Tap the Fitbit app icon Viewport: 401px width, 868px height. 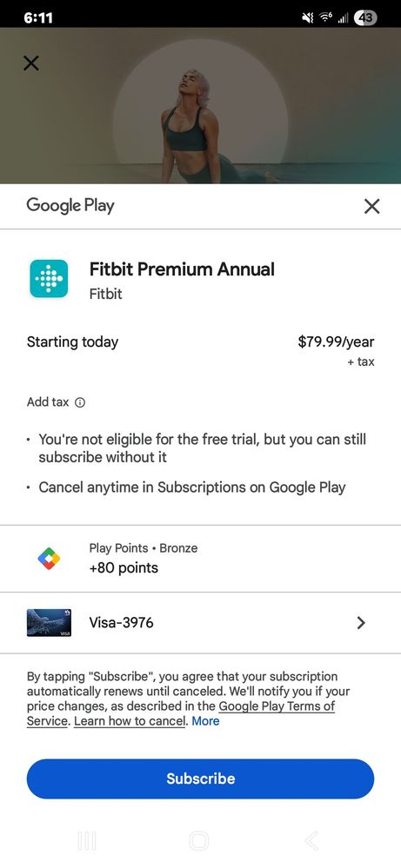[x=49, y=278]
